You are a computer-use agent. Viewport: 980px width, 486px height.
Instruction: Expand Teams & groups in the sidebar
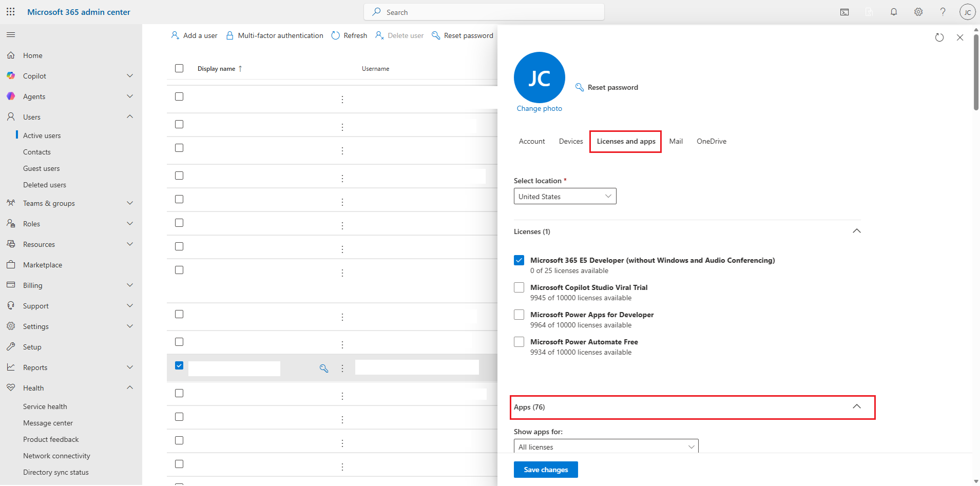tap(130, 203)
